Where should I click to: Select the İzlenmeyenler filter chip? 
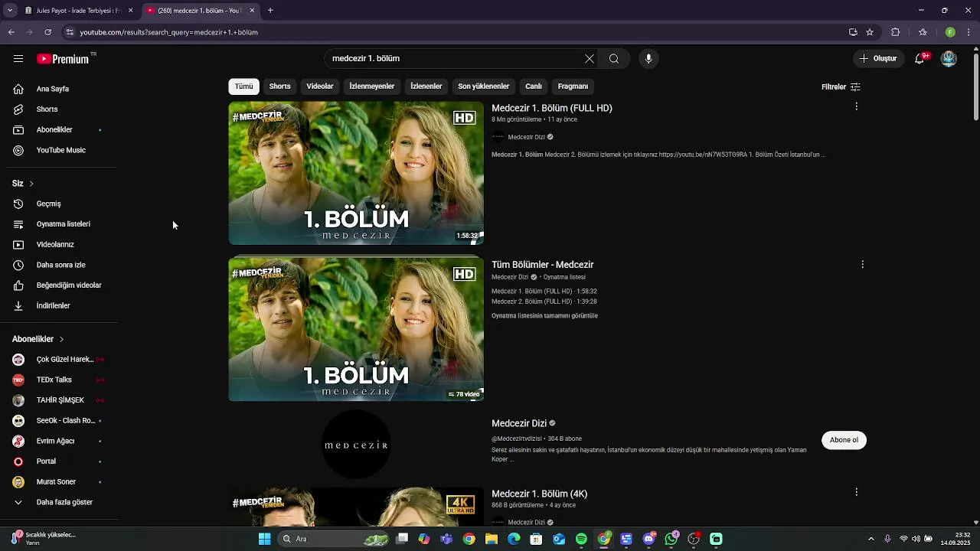372,86
